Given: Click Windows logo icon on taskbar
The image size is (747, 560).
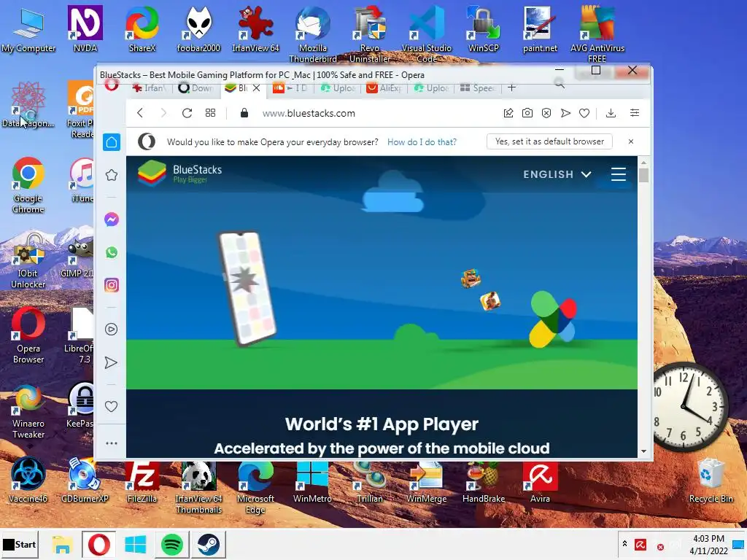Looking at the screenshot, I should point(135,544).
